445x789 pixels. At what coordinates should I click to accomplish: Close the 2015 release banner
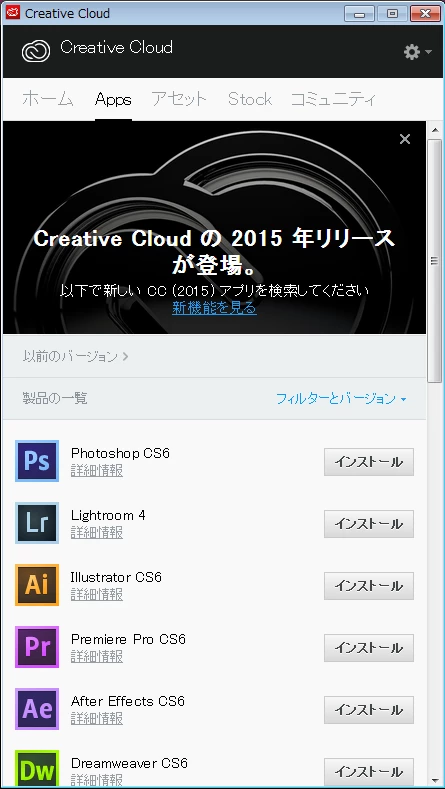click(405, 139)
